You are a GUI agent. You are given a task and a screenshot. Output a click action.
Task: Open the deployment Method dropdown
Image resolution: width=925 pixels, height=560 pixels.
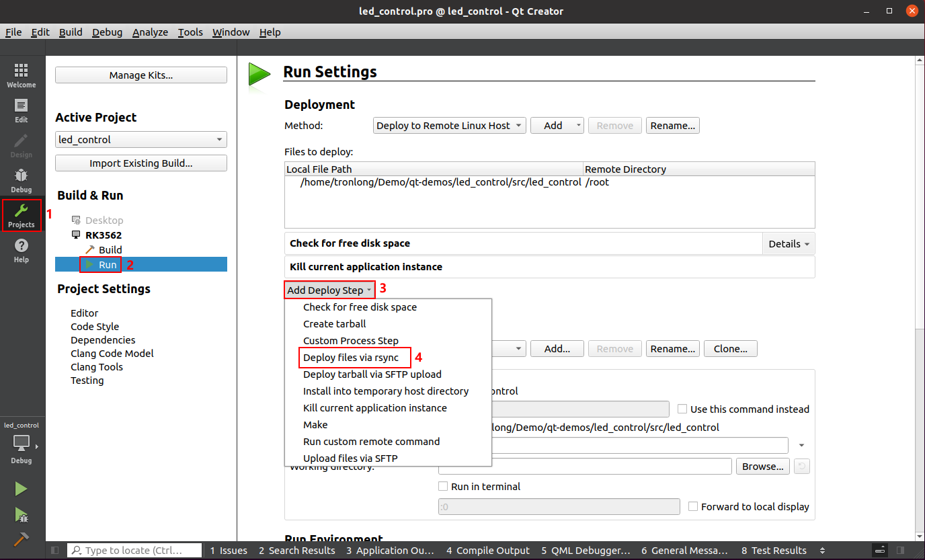point(449,126)
